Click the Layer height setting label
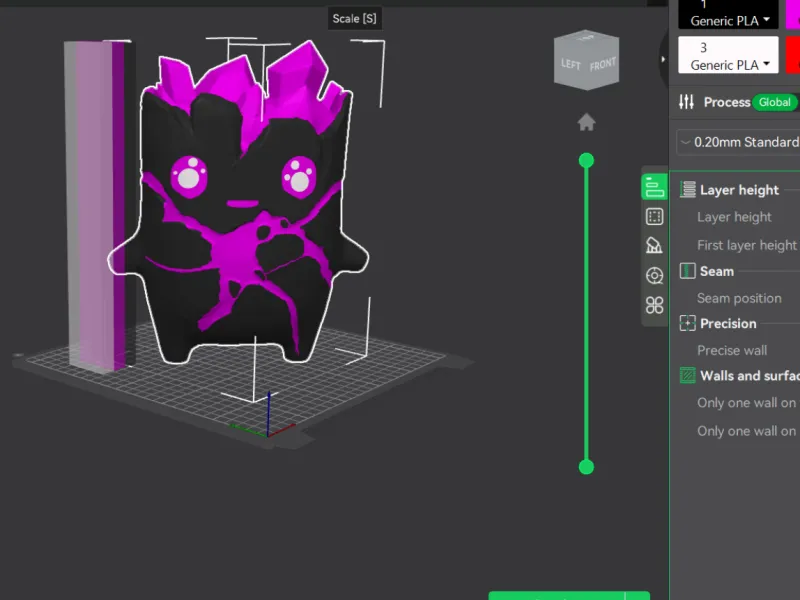The height and width of the screenshot is (600, 800). coord(734,217)
